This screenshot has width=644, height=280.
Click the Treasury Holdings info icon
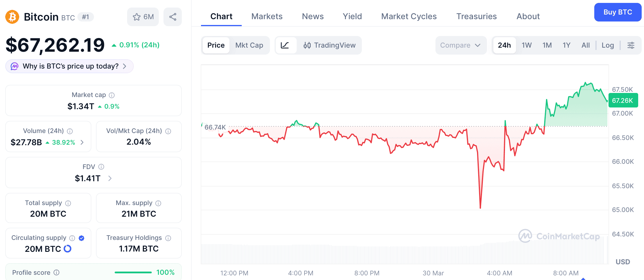168,238
